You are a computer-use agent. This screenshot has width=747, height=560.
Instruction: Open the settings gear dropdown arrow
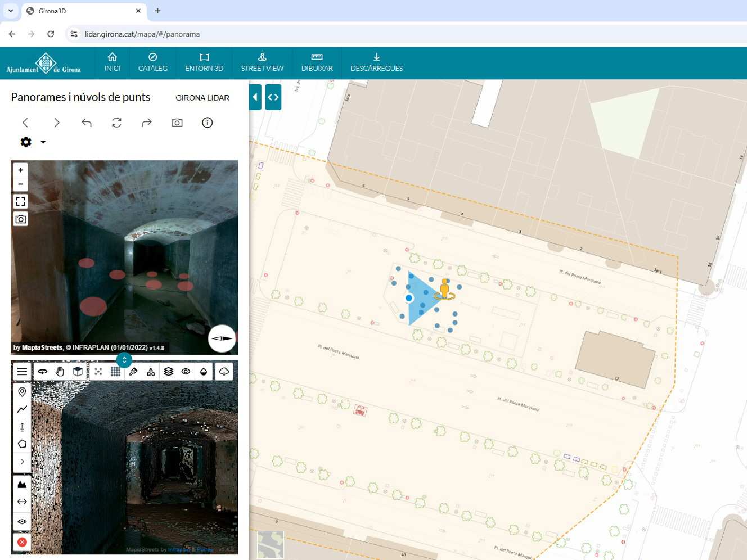(43, 142)
